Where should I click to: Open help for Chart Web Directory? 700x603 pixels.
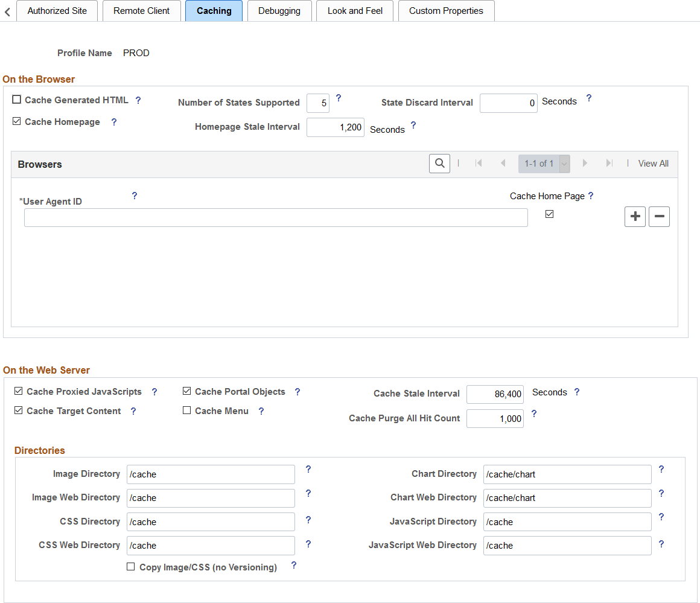click(x=661, y=493)
